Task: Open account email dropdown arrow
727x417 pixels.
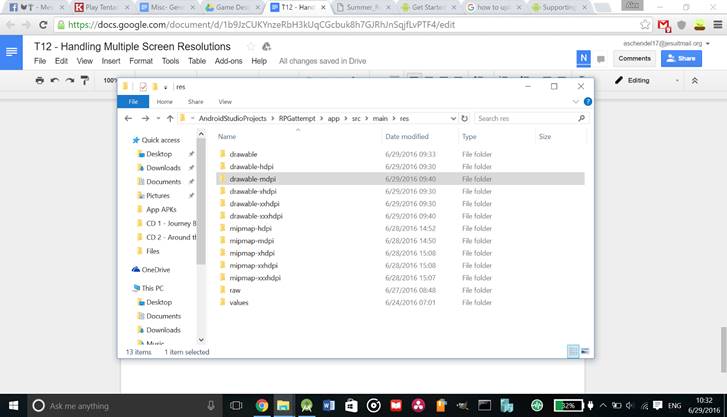Action: coord(708,44)
